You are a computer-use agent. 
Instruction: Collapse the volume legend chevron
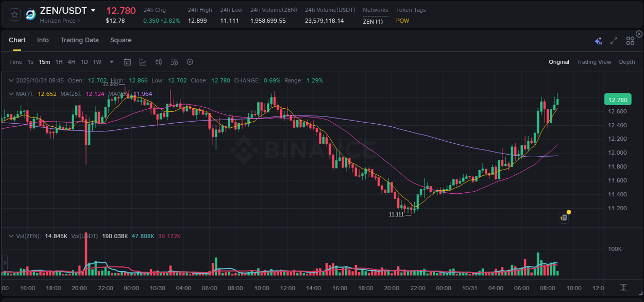point(11,236)
